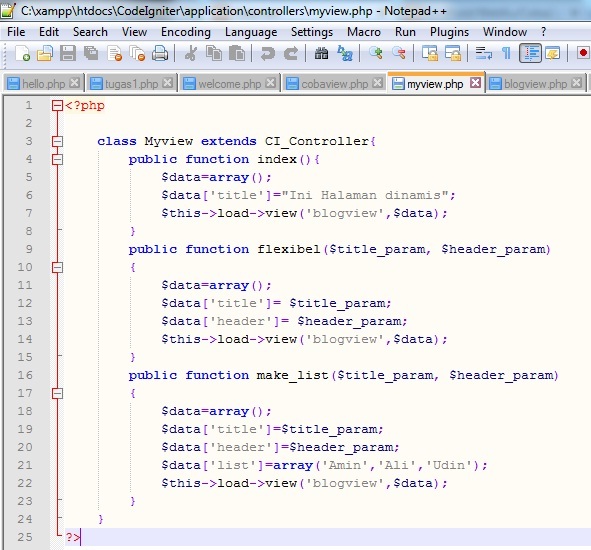The height and width of the screenshot is (550, 591).
Task: Toggle the Show Indent Guide button
Action: 530,53
